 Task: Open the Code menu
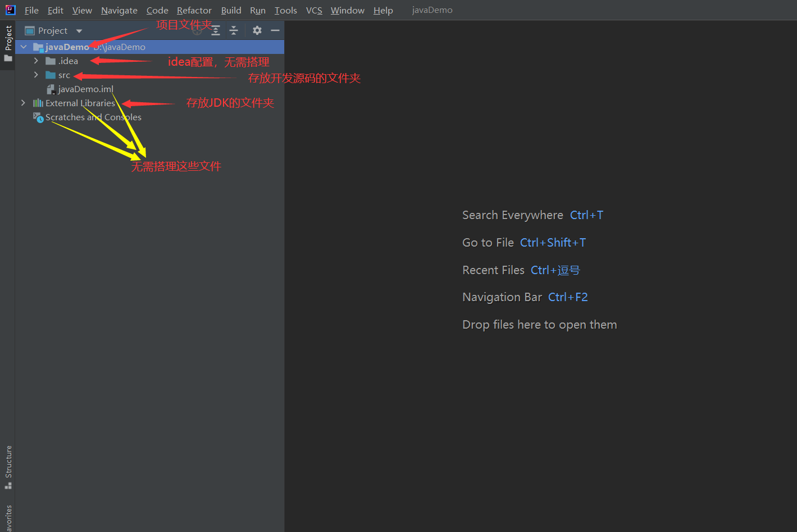point(157,10)
